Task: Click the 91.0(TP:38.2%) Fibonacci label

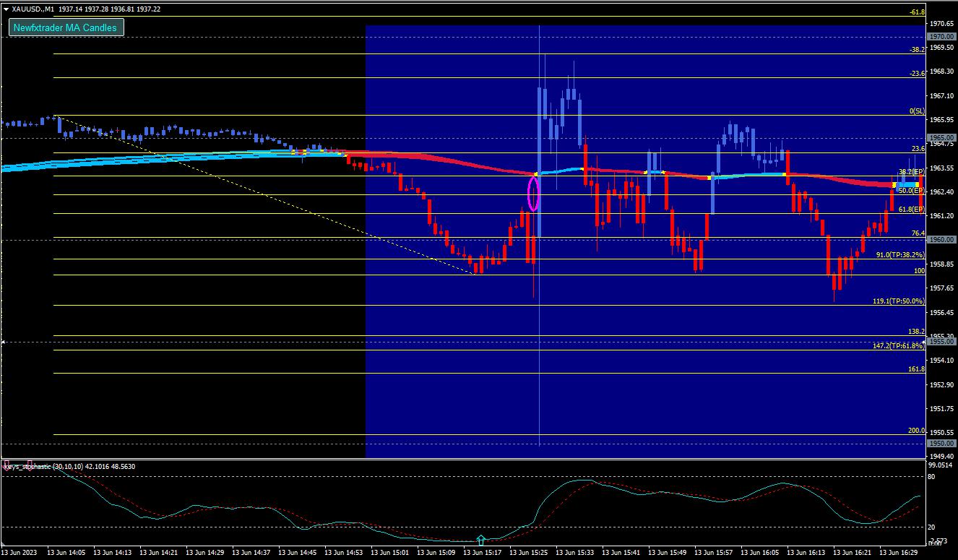Action: pos(900,255)
